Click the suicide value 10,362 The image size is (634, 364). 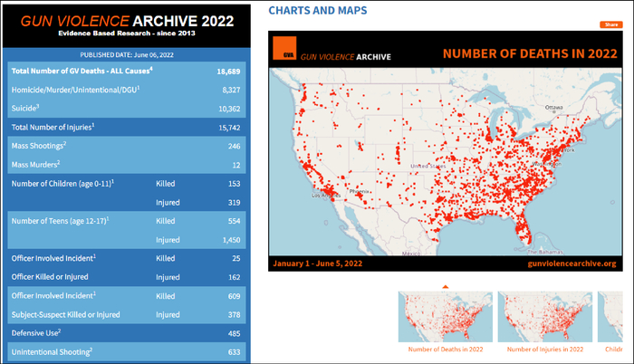coord(229,109)
